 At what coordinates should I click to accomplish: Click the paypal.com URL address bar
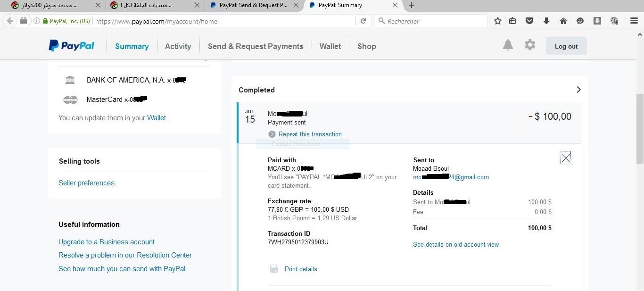click(224, 21)
